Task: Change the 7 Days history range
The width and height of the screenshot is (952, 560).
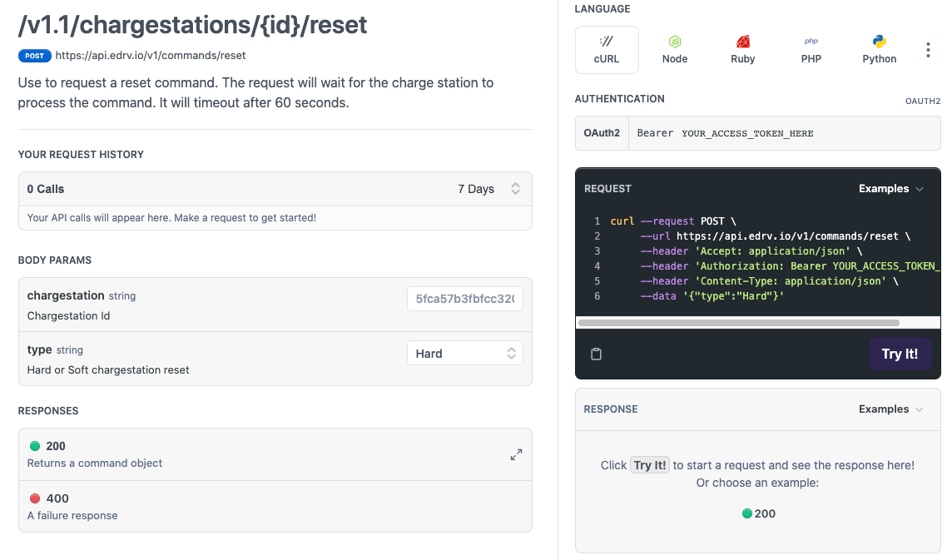Action: tap(489, 189)
